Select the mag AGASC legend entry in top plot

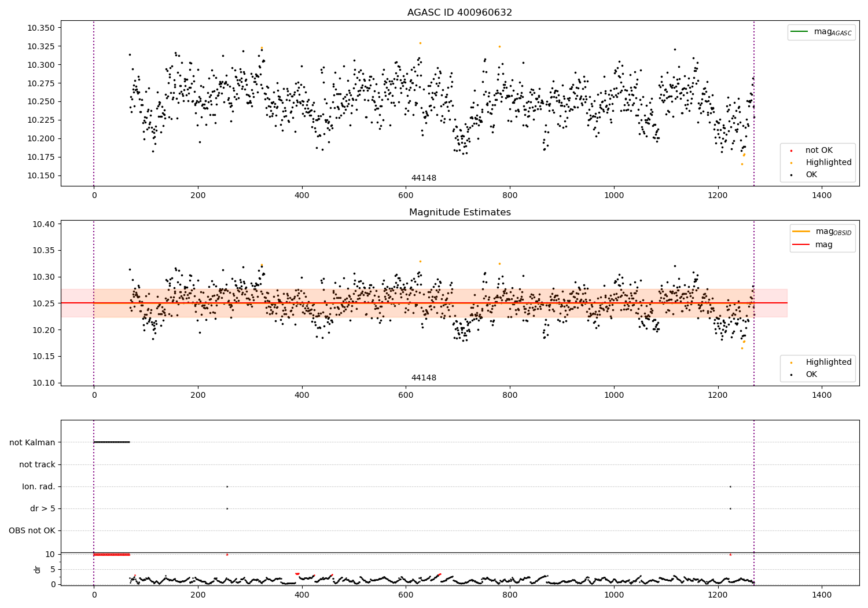click(x=821, y=32)
